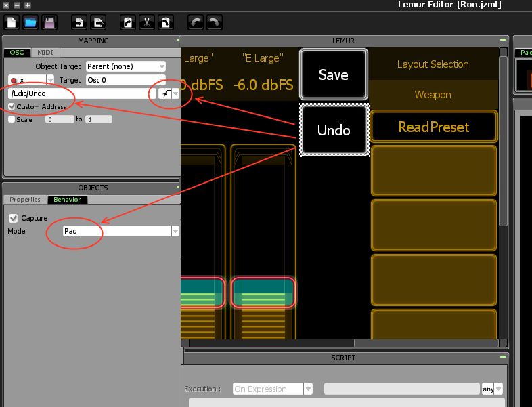Screen dimensions: 532x407
Task: Click the export file toolbar icon
Action: pos(98,23)
